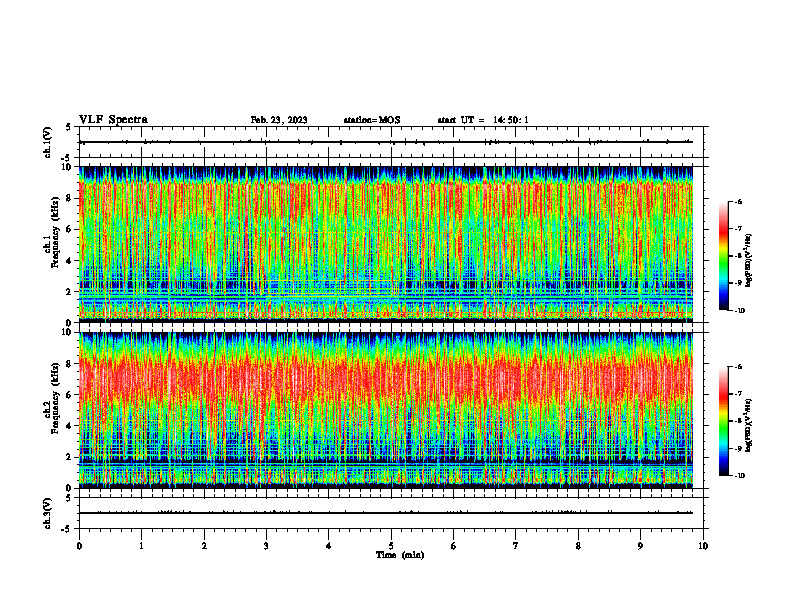Click the "-6" tick on ch.1 color scale
The height and width of the screenshot is (612, 792).
coord(738,201)
